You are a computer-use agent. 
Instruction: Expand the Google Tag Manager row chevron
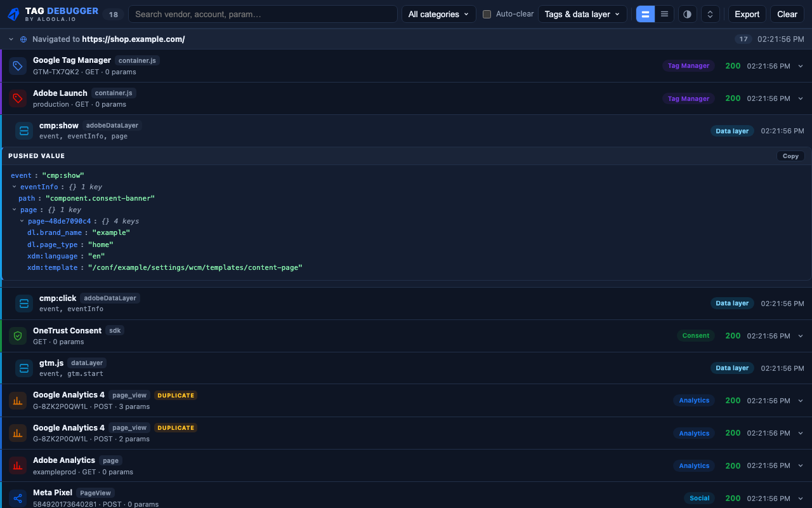(x=801, y=66)
